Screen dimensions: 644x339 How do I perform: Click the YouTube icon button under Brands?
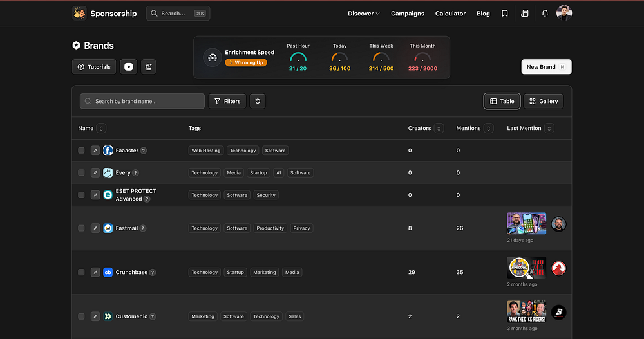[x=129, y=67]
